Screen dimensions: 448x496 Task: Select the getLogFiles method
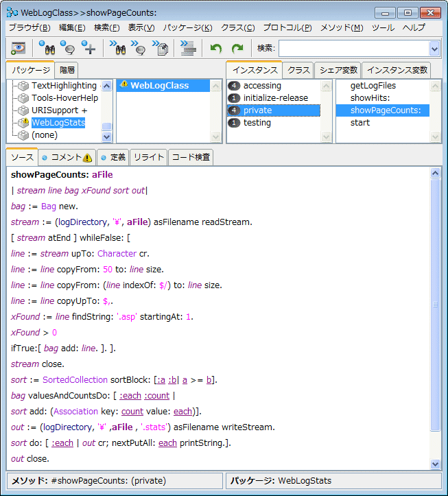pyautogui.click(x=373, y=86)
